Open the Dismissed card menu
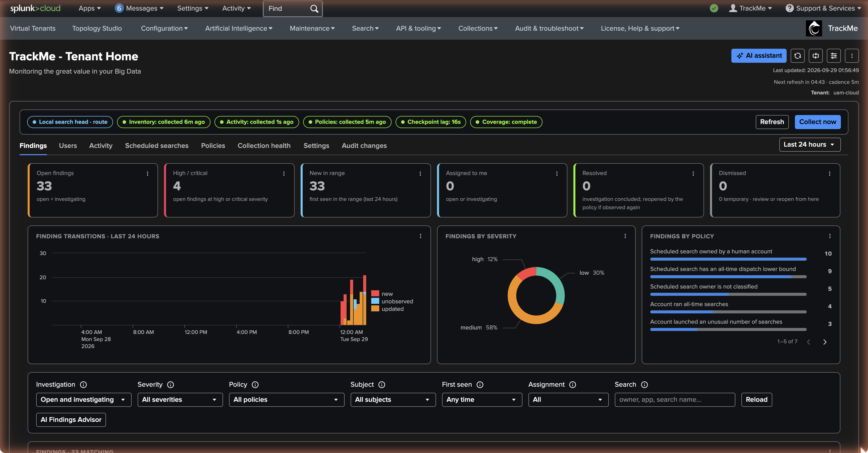Viewport: 868px width, 453px height. 830,174
